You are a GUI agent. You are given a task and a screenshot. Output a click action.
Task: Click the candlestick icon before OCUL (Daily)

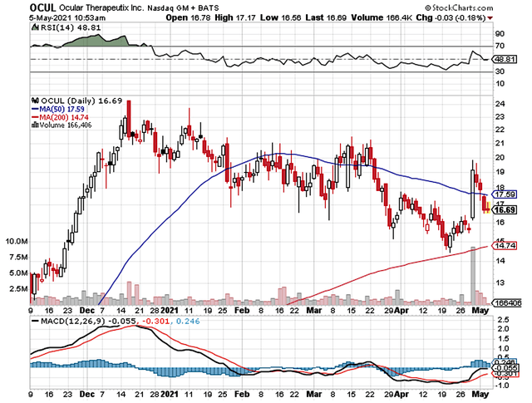pos(35,101)
